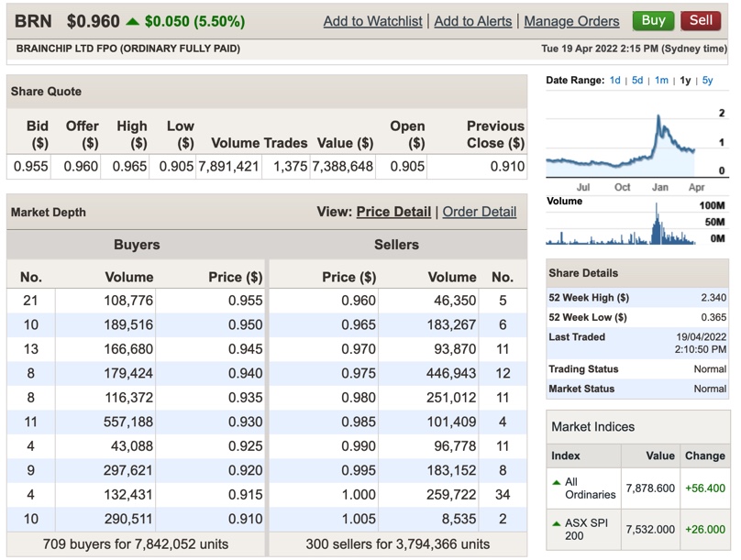Click the ASX SPI 200 change +26.000
The height and width of the screenshot is (560, 741).
[x=705, y=530]
